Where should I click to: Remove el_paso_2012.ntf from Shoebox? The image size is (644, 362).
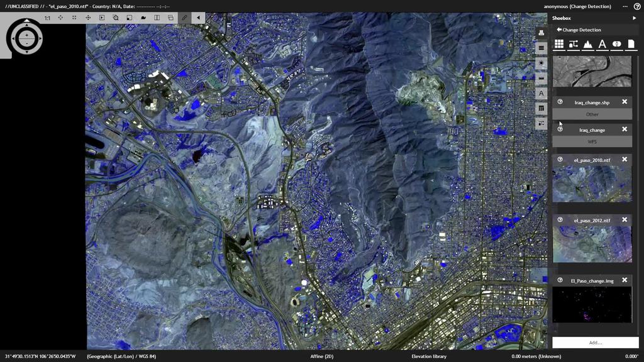(x=625, y=219)
